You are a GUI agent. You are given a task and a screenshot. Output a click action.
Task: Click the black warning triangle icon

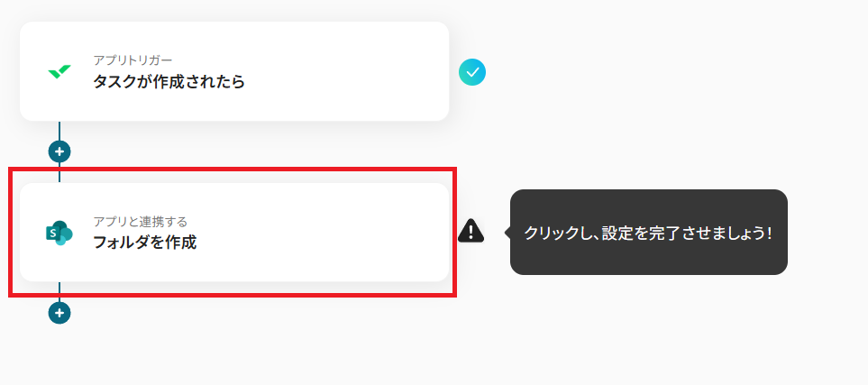[471, 232]
